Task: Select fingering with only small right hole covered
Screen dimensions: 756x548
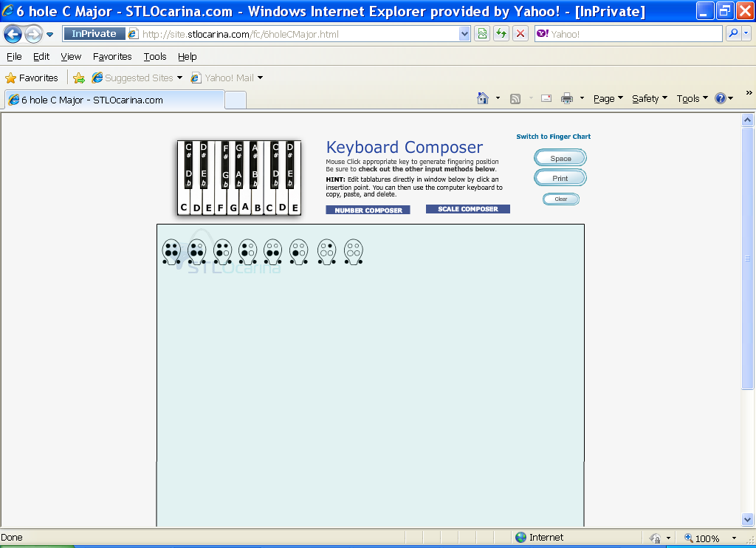Action: (x=326, y=252)
